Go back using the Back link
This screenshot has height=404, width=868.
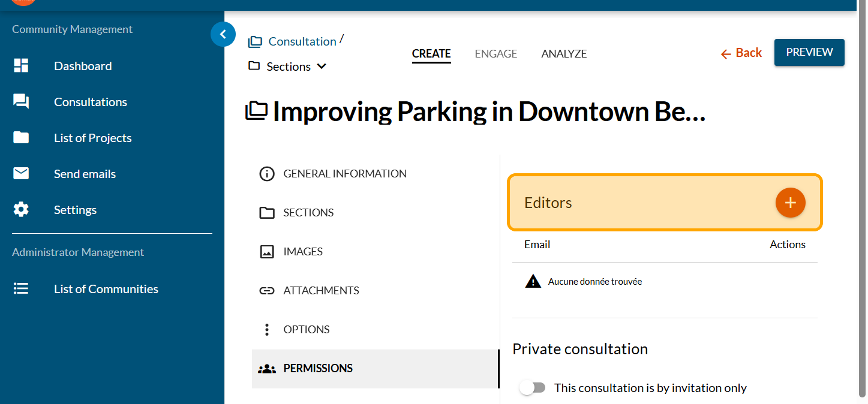point(741,53)
